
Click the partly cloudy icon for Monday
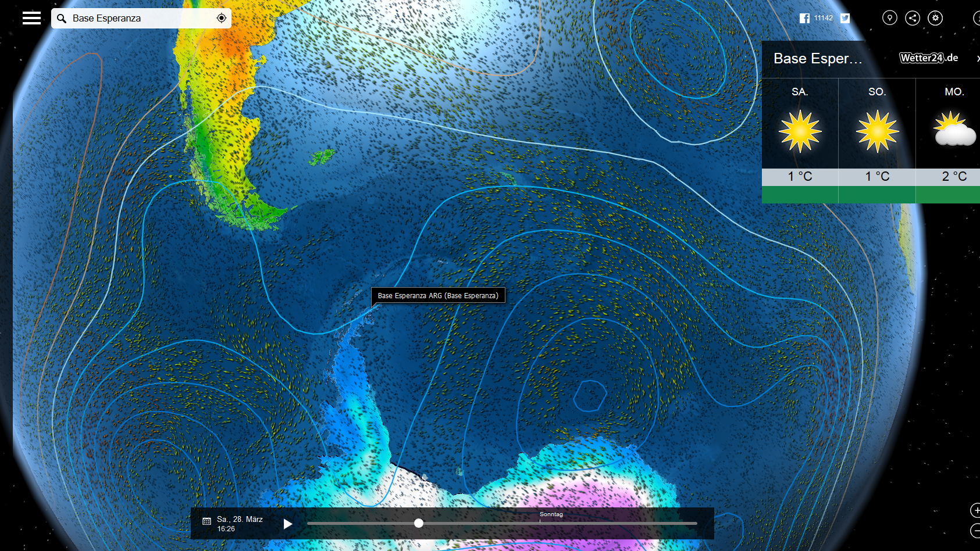[x=954, y=129]
